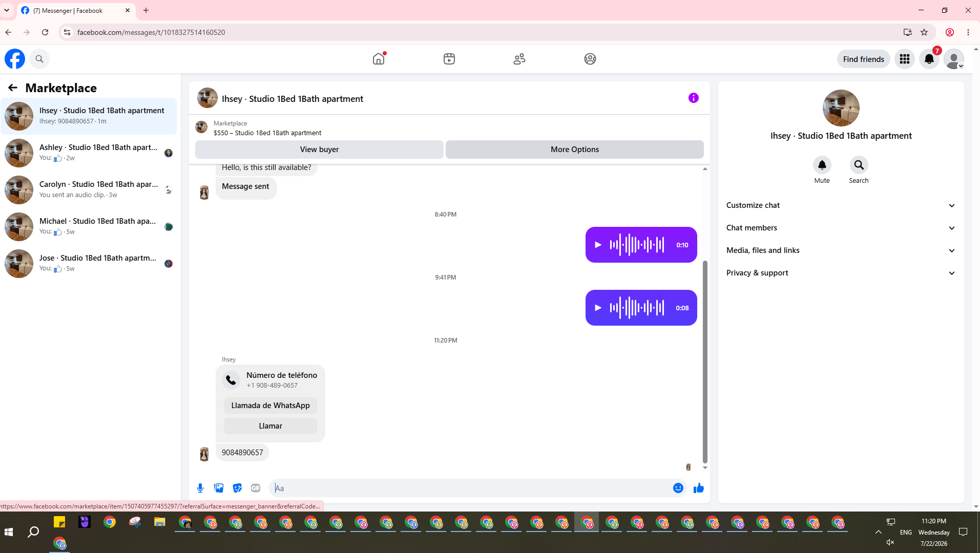Send a thumbs-up like

point(699,488)
